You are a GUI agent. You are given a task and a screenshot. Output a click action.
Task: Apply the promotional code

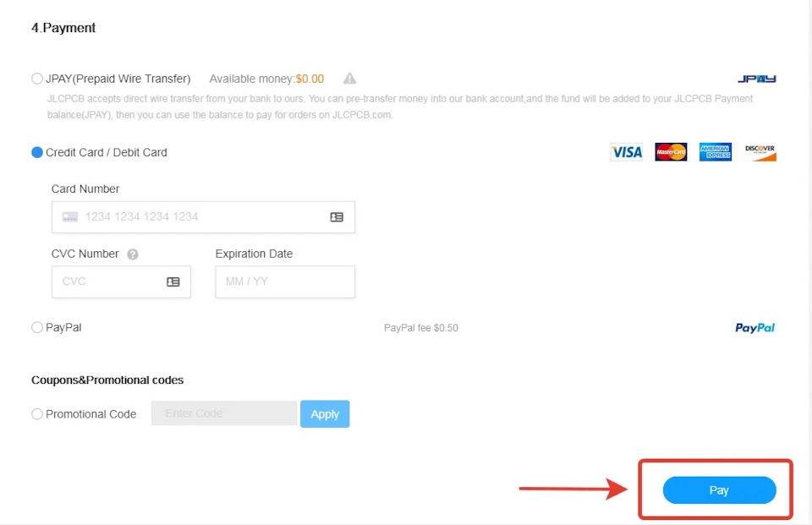(325, 414)
